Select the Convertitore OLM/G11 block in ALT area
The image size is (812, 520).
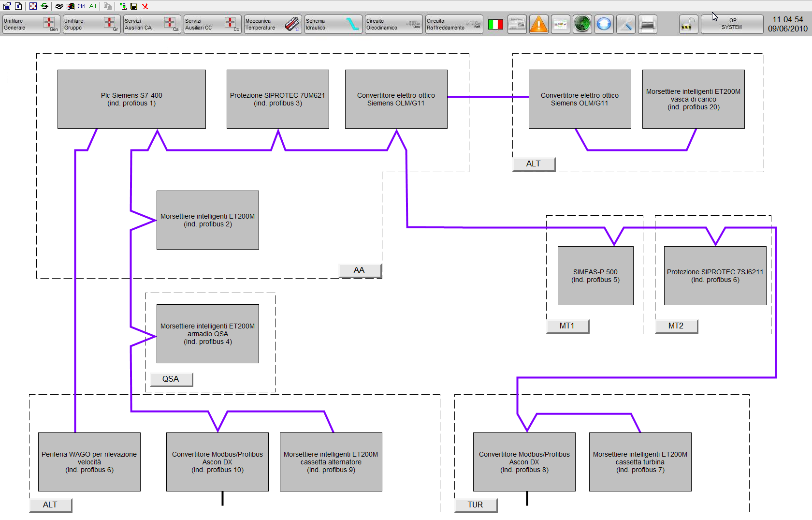point(580,99)
